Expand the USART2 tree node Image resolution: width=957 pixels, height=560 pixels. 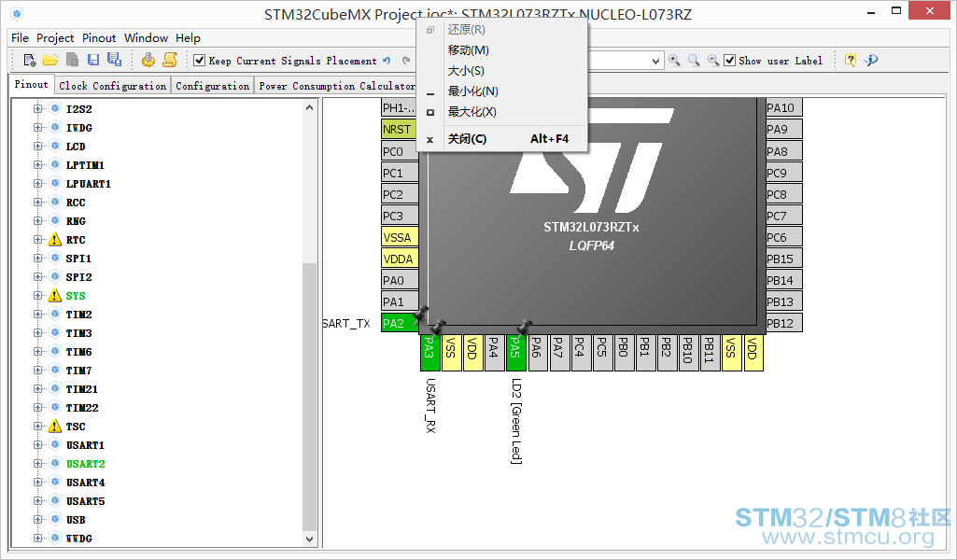pyautogui.click(x=38, y=464)
